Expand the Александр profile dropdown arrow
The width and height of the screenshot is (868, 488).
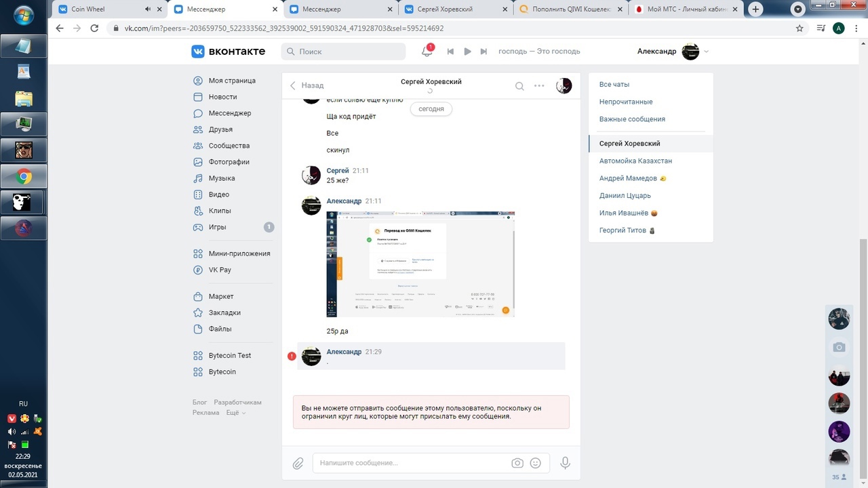click(707, 52)
